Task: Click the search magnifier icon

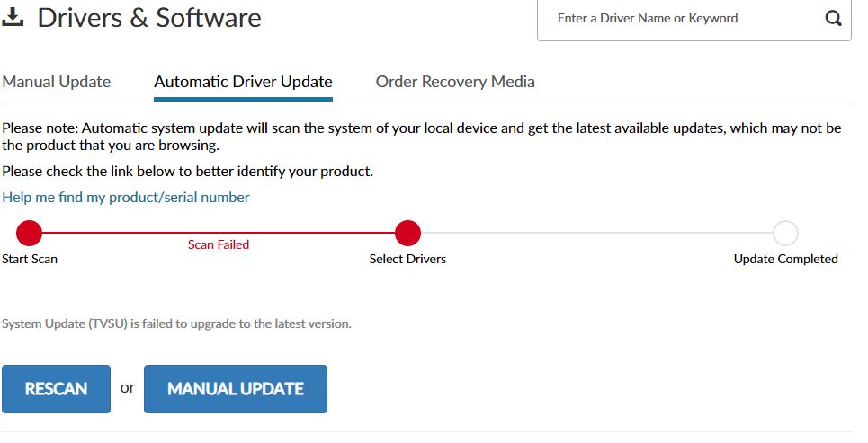Action: 833,18
